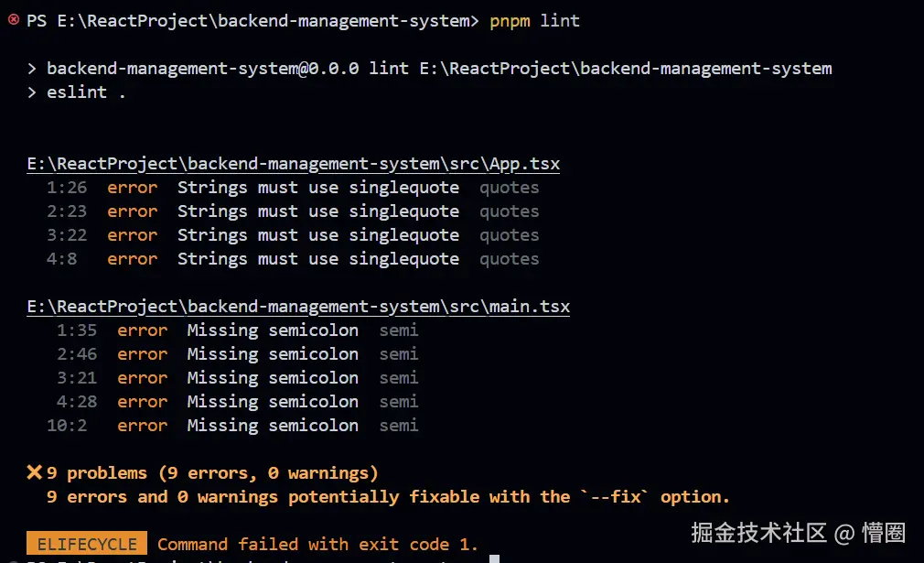Image resolution: width=924 pixels, height=563 pixels.
Task: Click the 3:21 error location
Action: [77, 378]
